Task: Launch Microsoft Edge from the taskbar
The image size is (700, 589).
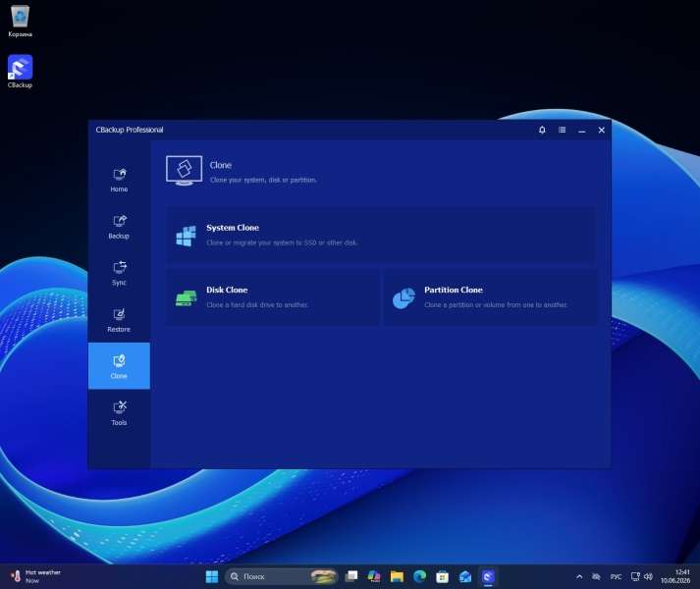Action: [x=419, y=576]
